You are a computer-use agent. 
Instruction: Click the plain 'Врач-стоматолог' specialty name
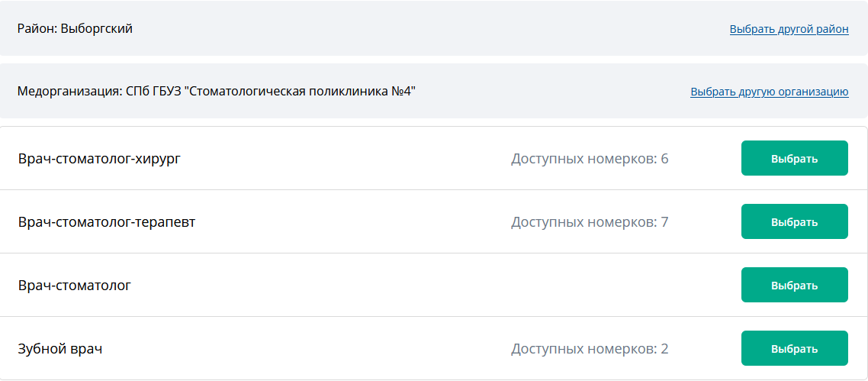74,286
